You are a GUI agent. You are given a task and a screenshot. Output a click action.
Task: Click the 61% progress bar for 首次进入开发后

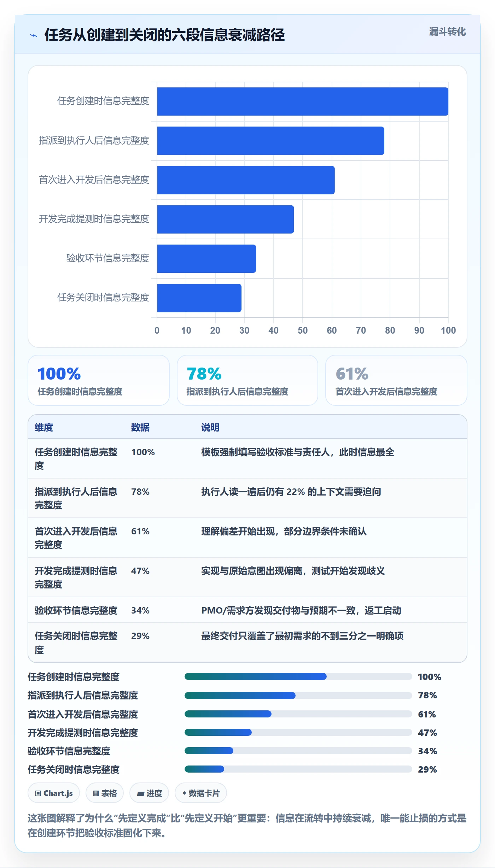(x=298, y=714)
